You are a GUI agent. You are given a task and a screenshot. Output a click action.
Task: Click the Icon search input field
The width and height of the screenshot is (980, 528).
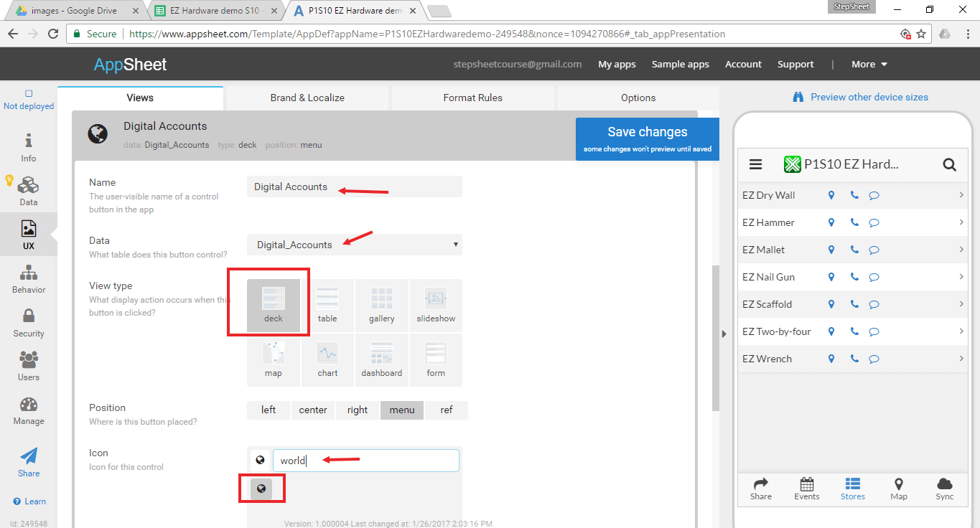[365, 461]
